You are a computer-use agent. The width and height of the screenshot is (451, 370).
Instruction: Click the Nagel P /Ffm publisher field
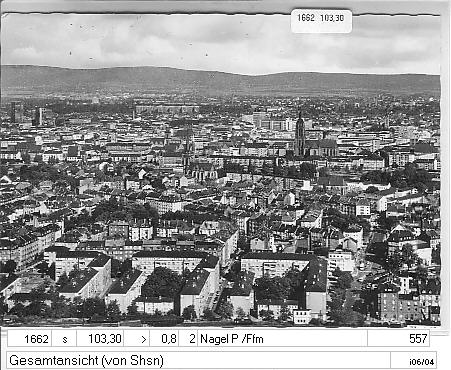[x=282, y=339]
